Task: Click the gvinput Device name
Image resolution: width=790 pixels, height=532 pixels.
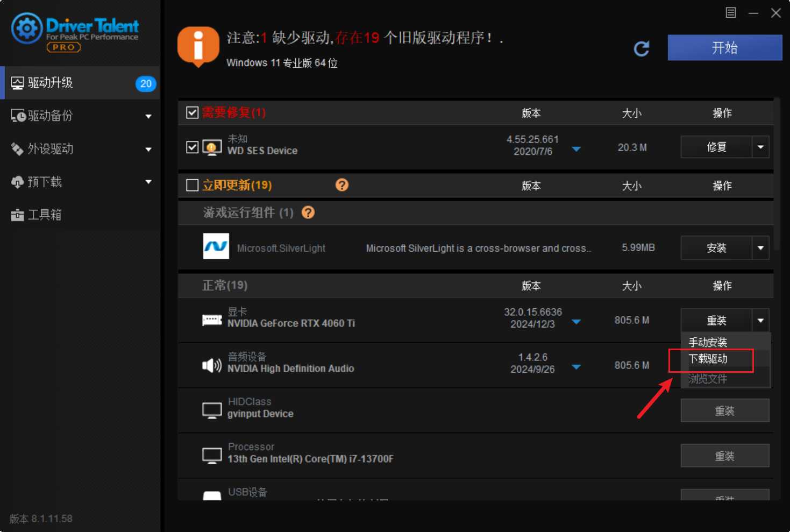Action: (x=260, y=414)
